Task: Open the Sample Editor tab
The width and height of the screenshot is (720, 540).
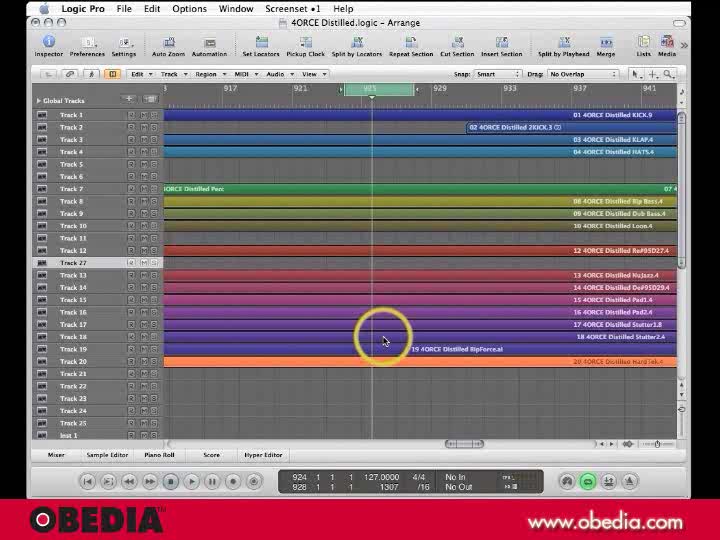Action: coord(107,455)
